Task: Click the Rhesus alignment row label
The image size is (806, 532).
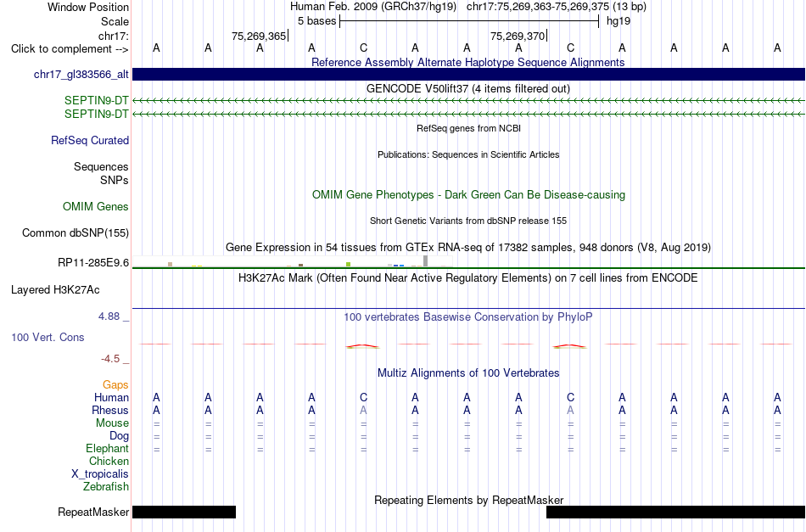Action: pos(110,410)
